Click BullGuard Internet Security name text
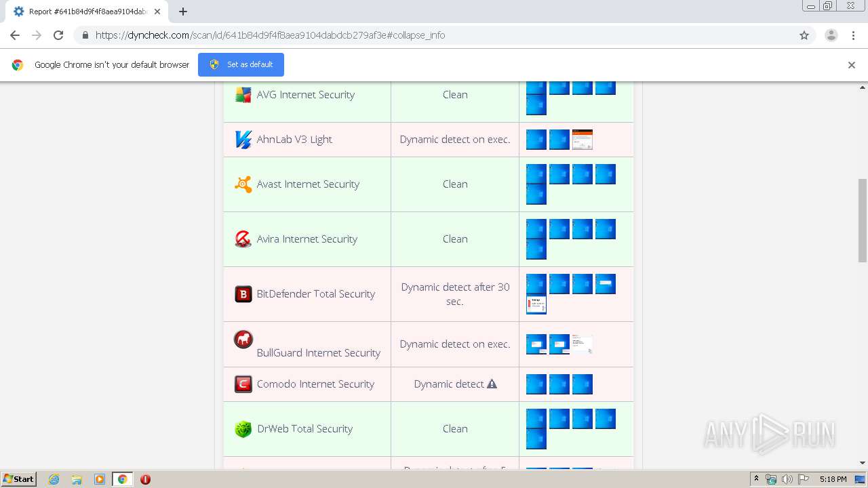The height and width of the screenshot is (488, 868). (318, 353)
